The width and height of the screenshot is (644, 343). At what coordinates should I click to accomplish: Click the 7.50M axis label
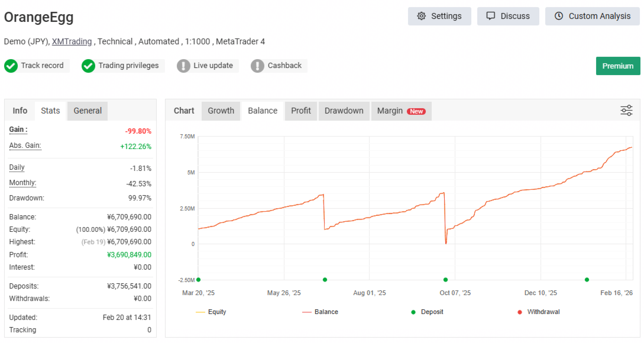[187, 137]
